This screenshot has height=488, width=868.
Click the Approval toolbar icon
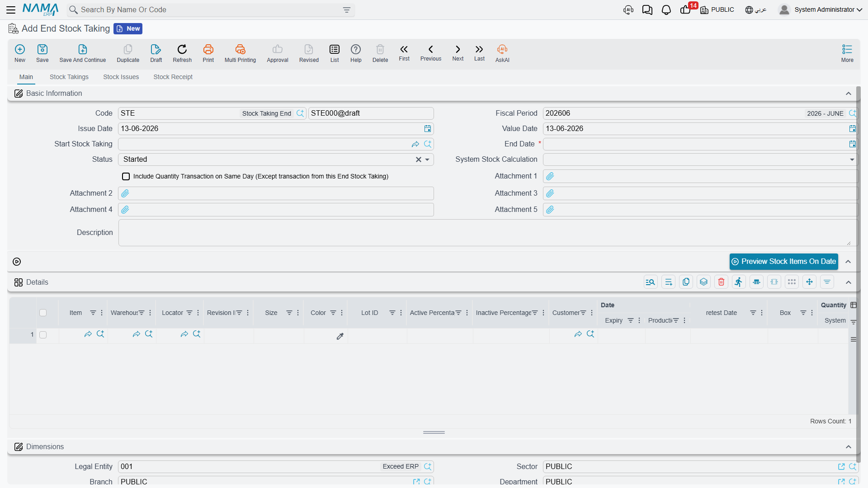[278, 53]
